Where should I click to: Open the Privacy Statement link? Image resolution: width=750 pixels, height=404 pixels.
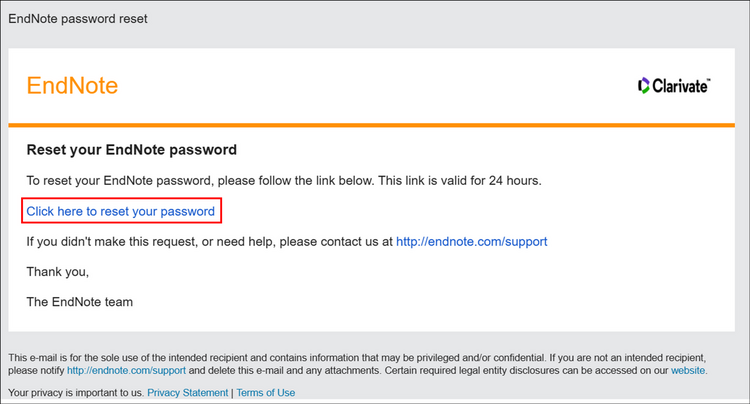click(187, 393)
